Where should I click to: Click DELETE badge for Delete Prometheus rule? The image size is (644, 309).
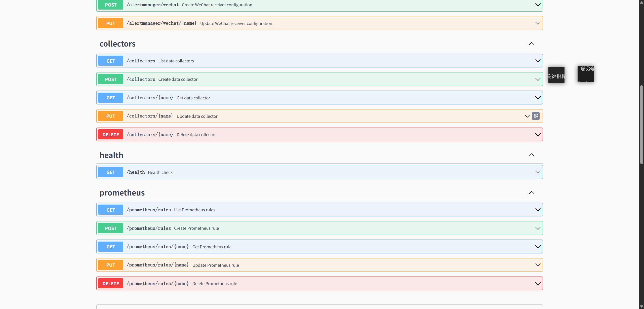(111, 284)
